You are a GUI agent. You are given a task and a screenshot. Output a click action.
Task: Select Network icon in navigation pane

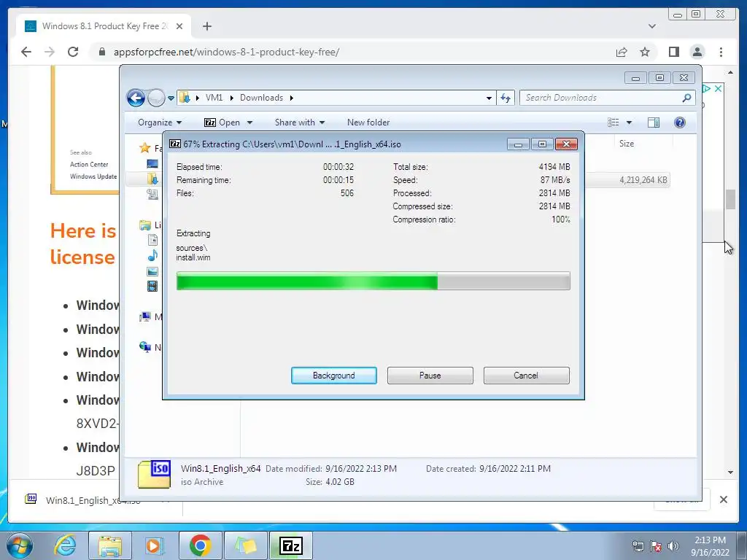click(x=145, y=347)
